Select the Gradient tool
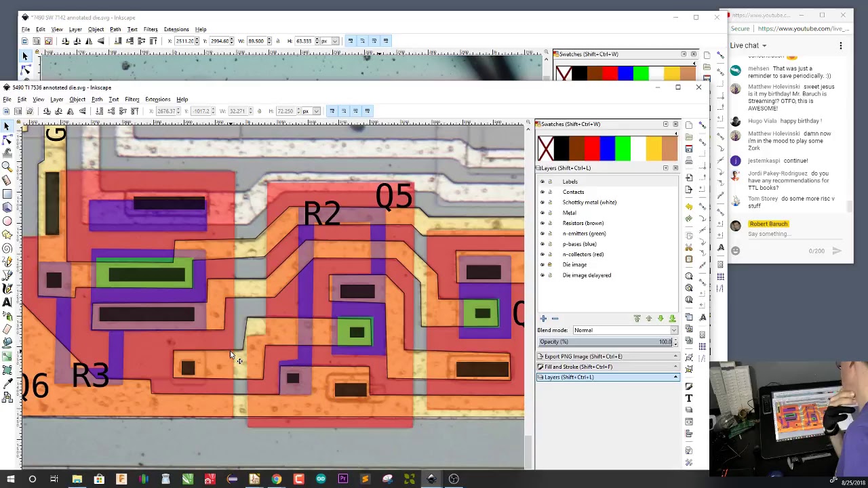 (7, 357)
